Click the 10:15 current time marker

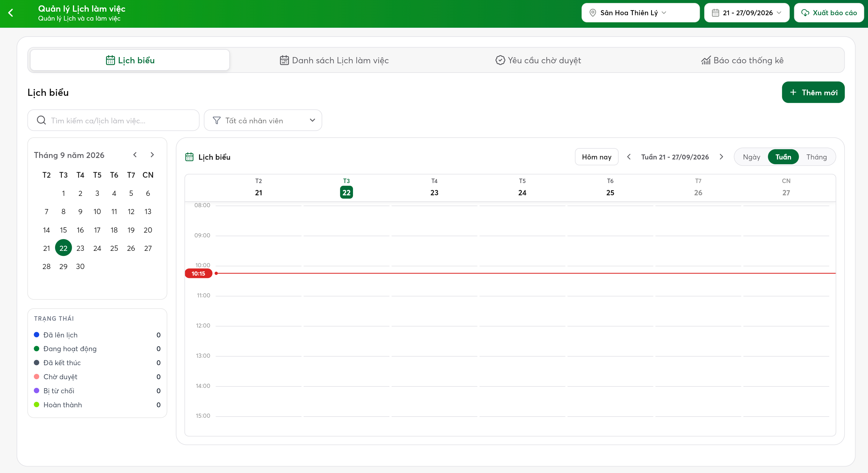198,273
